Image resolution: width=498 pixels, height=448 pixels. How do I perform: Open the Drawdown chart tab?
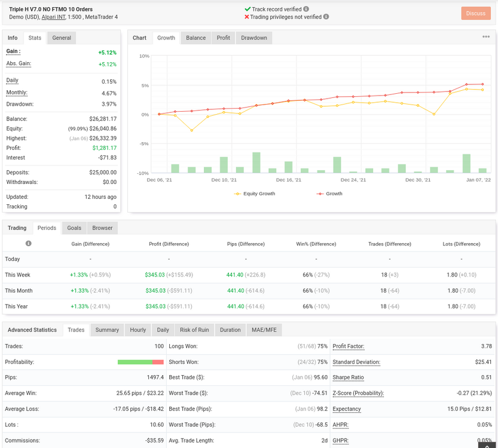(x=253, y=38)
